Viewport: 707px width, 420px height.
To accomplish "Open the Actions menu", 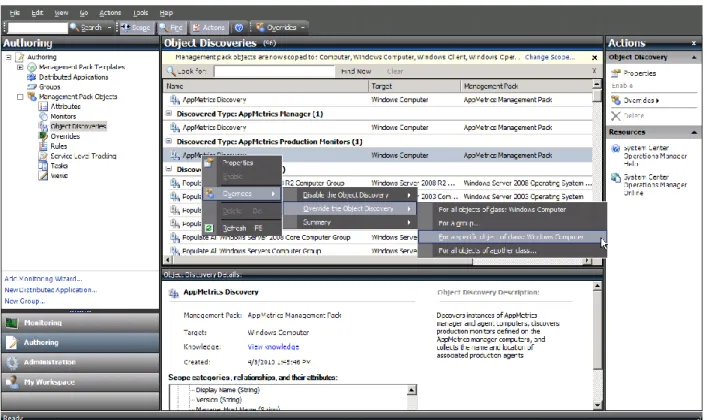I will (x=110, y=13).
